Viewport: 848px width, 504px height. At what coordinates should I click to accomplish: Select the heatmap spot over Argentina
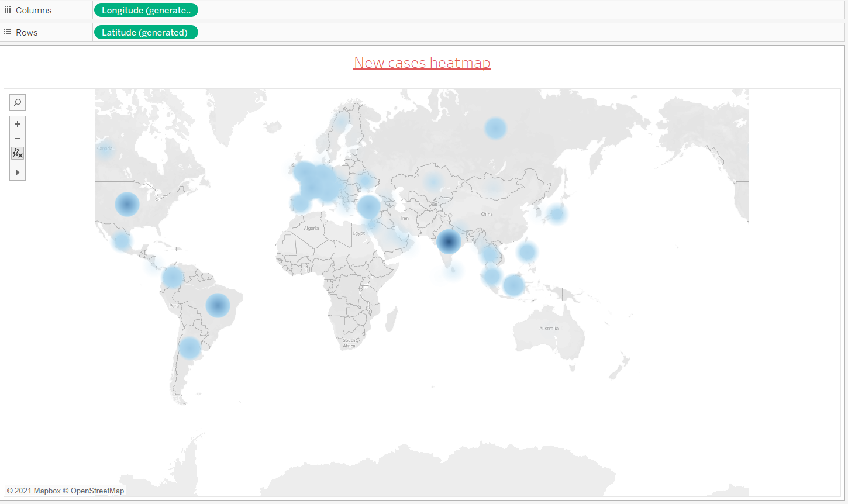[x=189, y=348]
